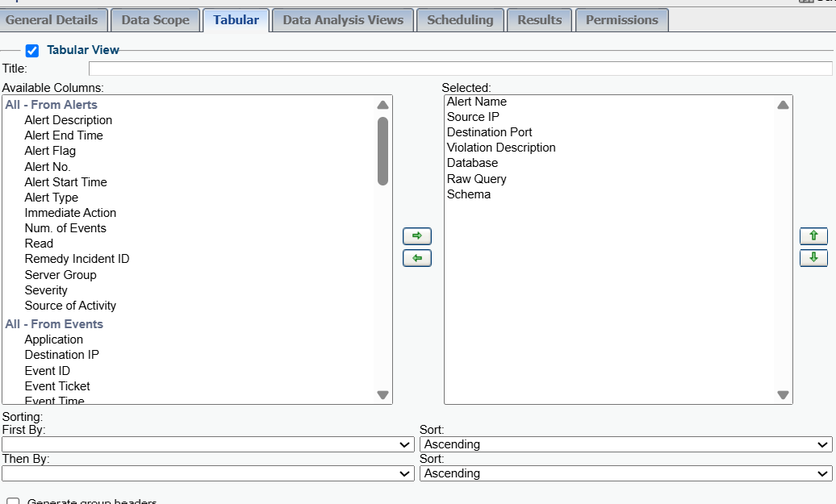Select 'Source IP' in Selected list
This screenshot has width=836, height=504.
click(473, 117)
